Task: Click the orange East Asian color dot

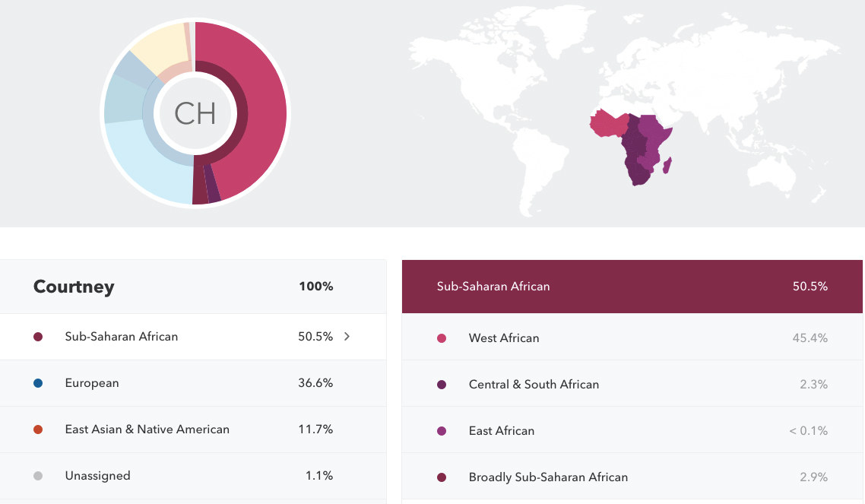Action: click(x=38, y=430)
